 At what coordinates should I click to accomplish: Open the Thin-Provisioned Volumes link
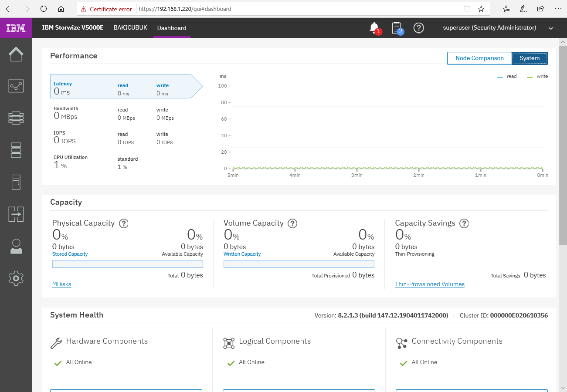[x=430, y=284]
